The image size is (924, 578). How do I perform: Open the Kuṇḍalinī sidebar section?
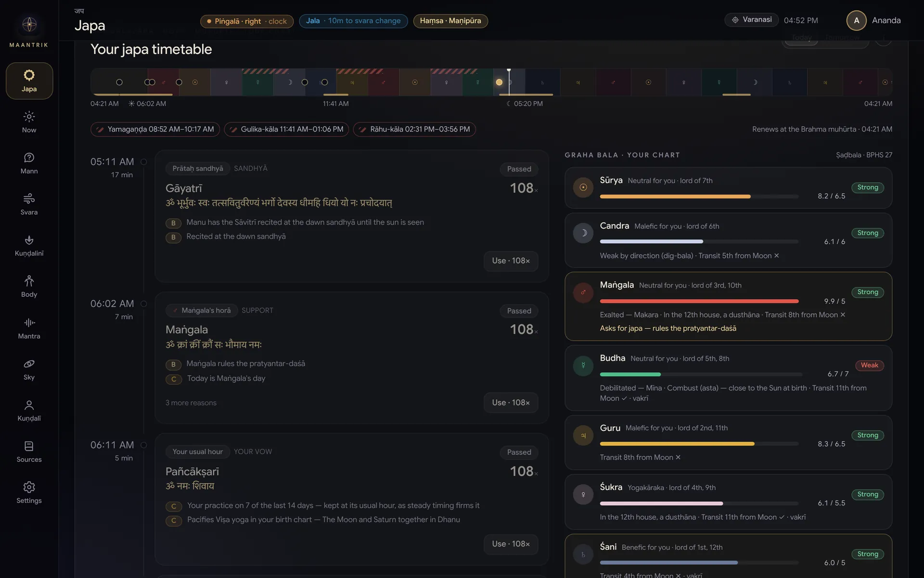pos(29,246)
